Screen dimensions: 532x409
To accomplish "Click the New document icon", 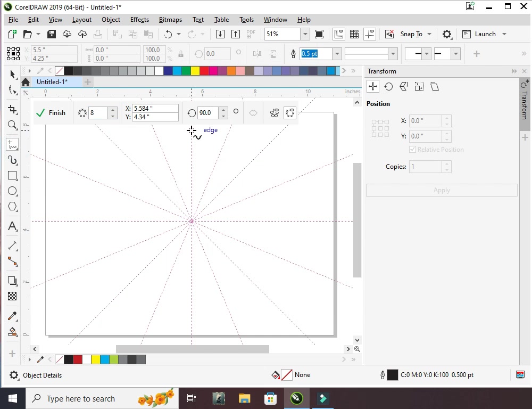I will (x=12, y=34).
